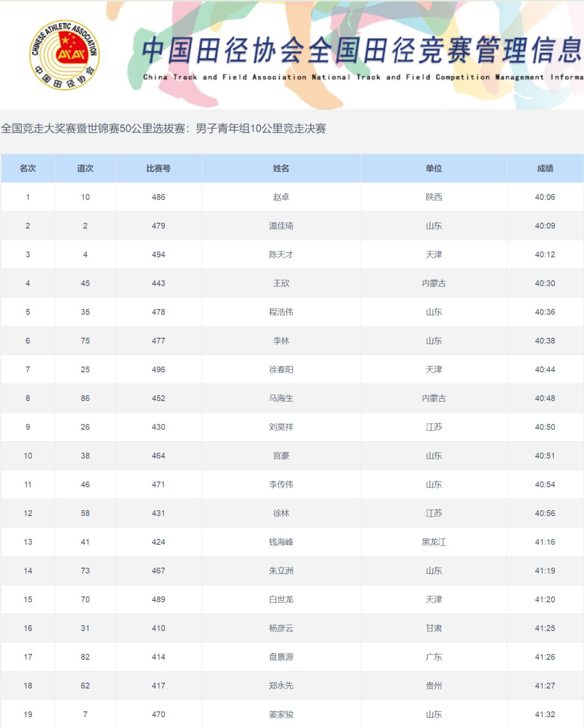
Task: Click result time 41:26
Action: 545,657
